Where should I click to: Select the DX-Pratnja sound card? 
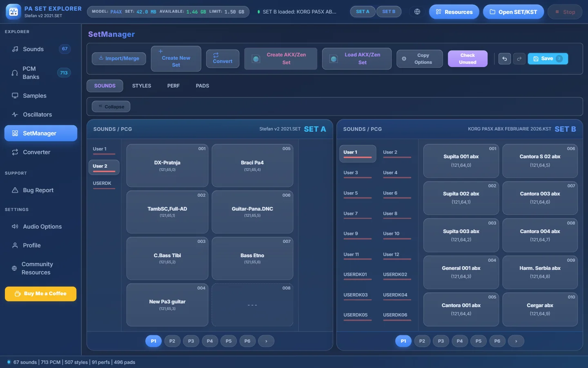click(167, 166)
